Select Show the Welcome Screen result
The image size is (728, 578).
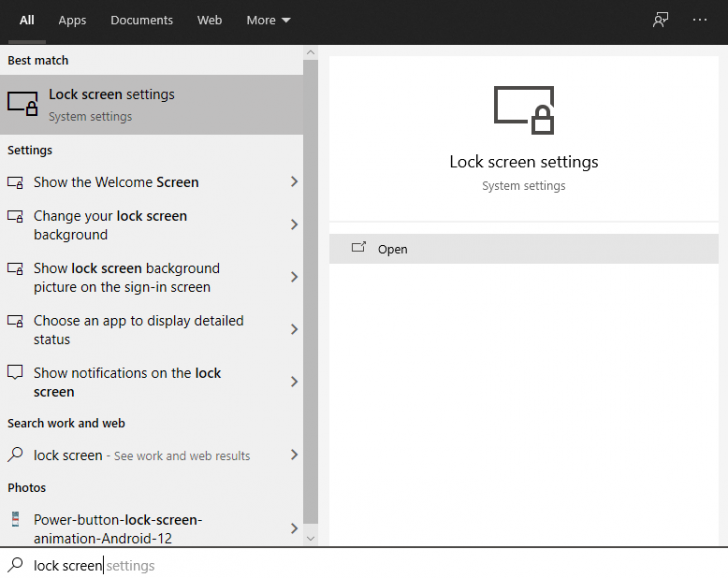pos(151,182)
